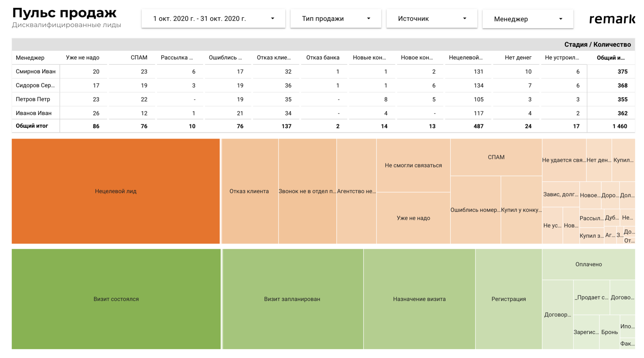Click the Пульс продаж title
The image size is (644, 358).
(x=64, y=13)
